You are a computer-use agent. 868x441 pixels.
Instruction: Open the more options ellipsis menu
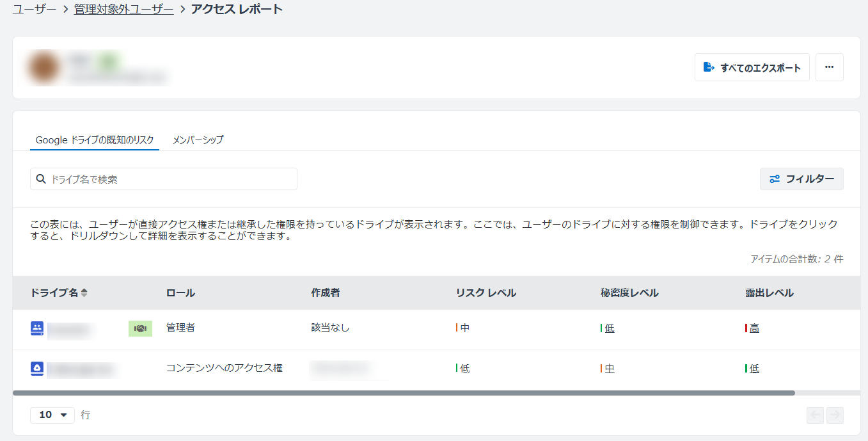pos(830,67)
